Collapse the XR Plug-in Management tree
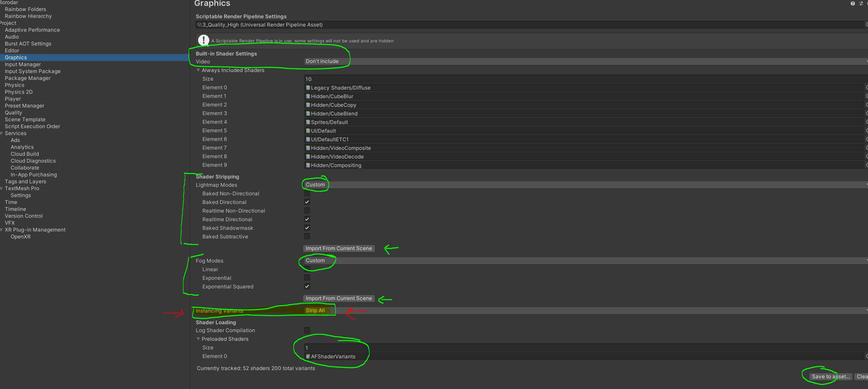 (x=2, y=230)
